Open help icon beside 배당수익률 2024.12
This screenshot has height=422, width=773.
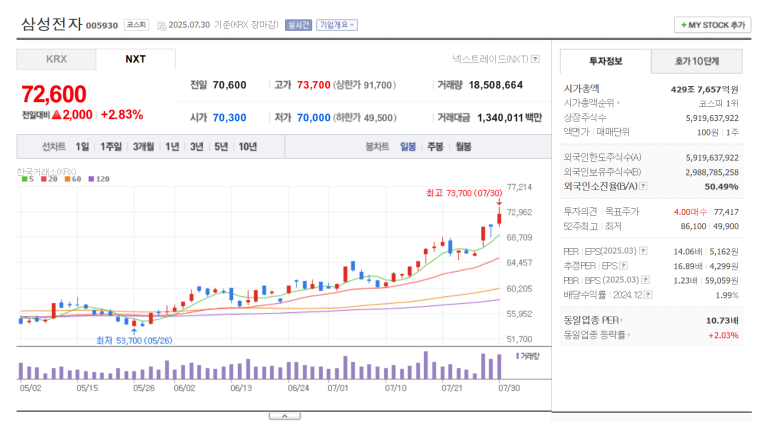tap(648, 295)
